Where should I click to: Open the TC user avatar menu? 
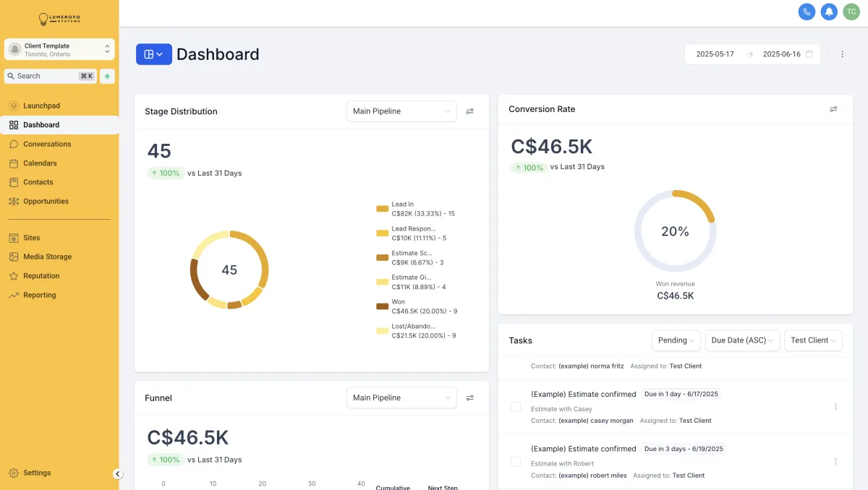(x=851, y=12)
